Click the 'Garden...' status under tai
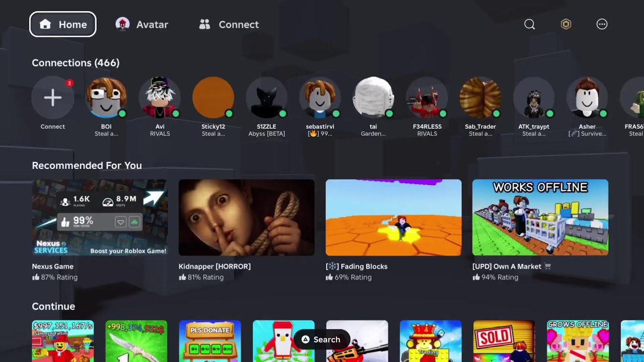The width and height of the screenshot is (644, 362). (373, 134)
